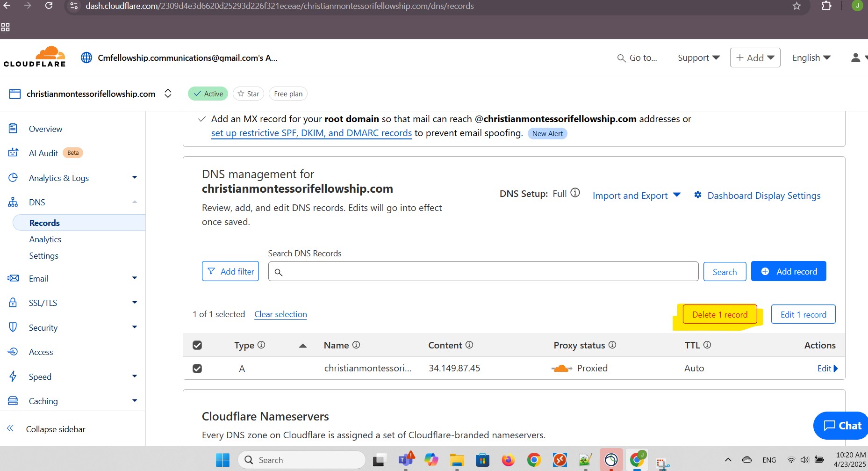The height and width of the screenshot is (471, 868).
Task: Open AI Audit in the sidebar
Action: click(43, 153)
